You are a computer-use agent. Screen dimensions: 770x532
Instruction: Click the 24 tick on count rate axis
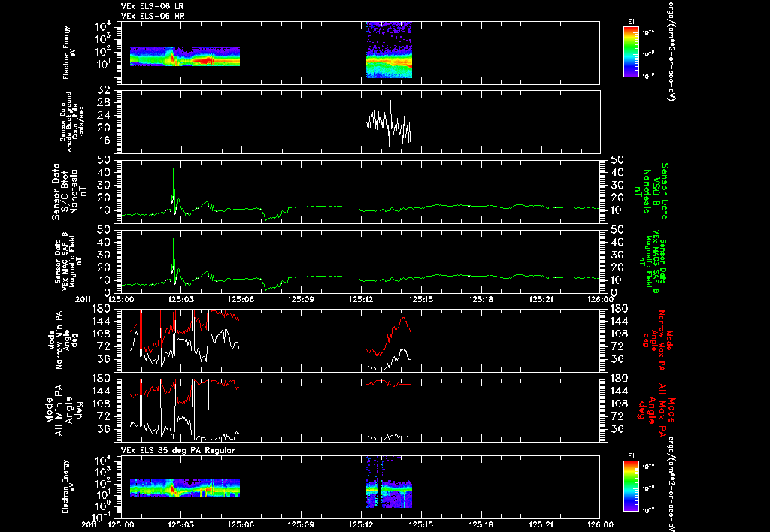pyautogui.click(x=103, y=115)
